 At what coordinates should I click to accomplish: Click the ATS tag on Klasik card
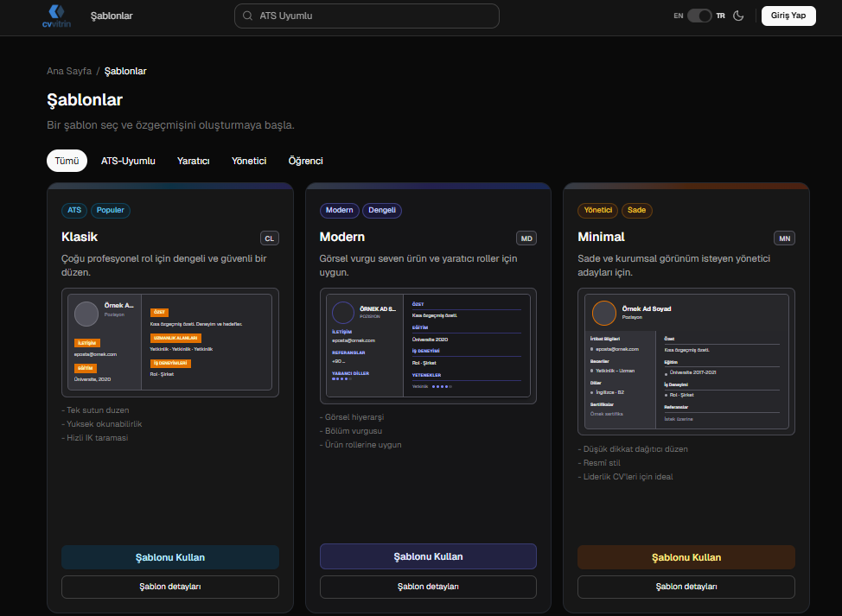(74, 210)
